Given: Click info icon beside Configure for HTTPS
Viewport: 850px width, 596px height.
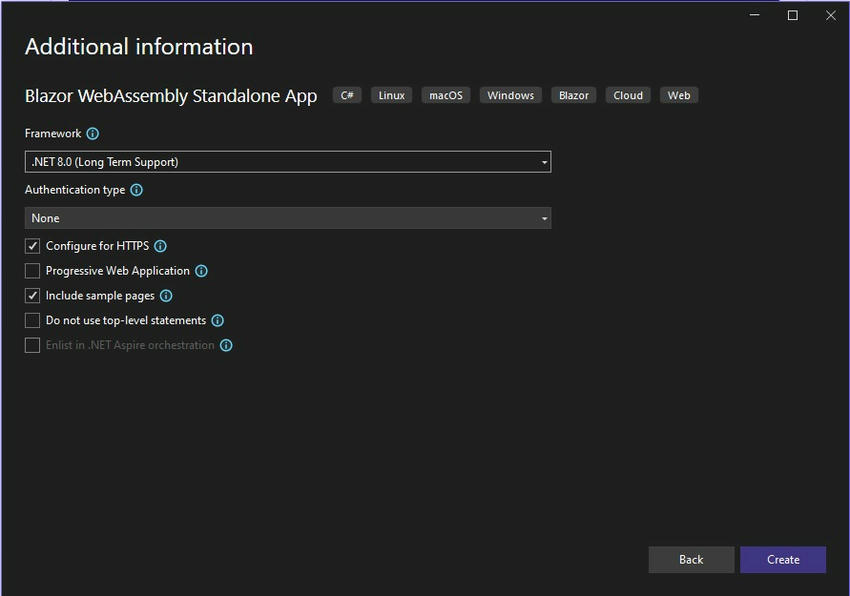Looking at the screenshot, I should coord(160,246).
